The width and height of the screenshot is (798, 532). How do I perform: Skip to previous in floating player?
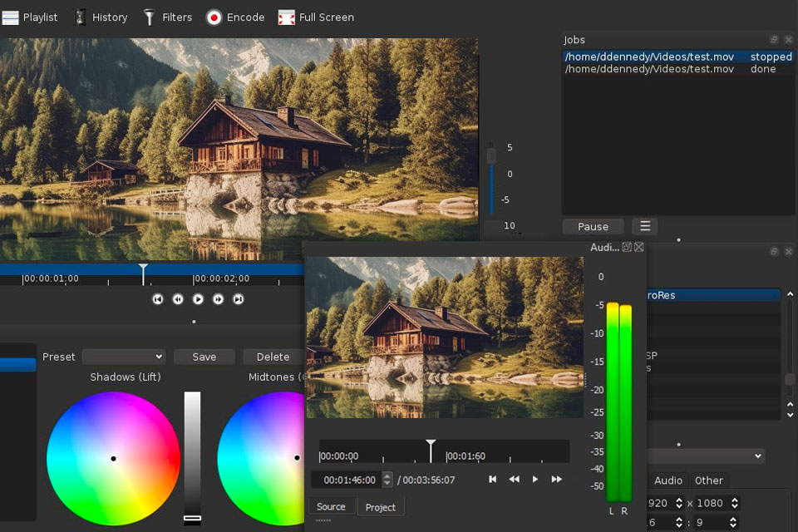click(x=492, y=479)
